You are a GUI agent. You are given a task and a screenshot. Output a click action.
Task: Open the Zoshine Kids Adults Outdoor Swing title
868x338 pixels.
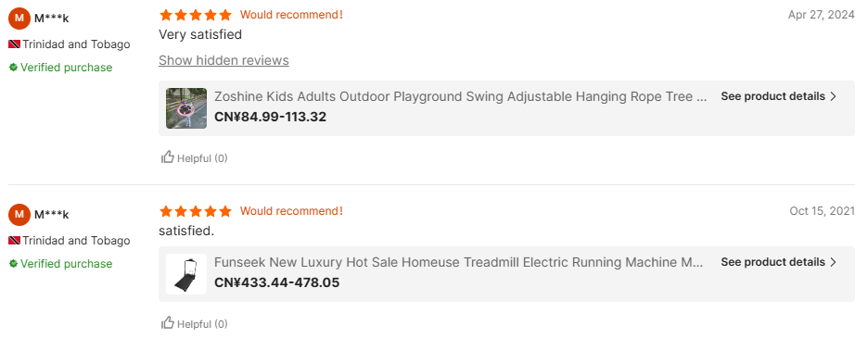[x=461, y=97]
